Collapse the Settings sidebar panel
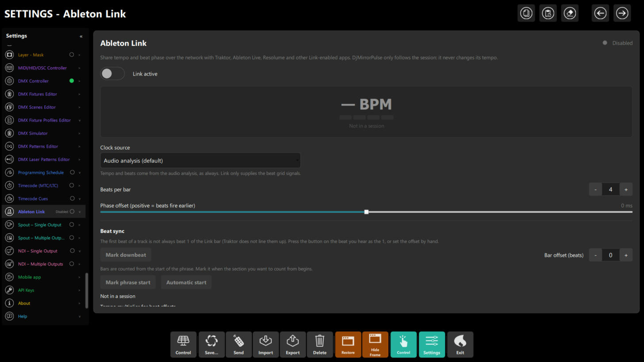644x362 pixels. (81, 36)
